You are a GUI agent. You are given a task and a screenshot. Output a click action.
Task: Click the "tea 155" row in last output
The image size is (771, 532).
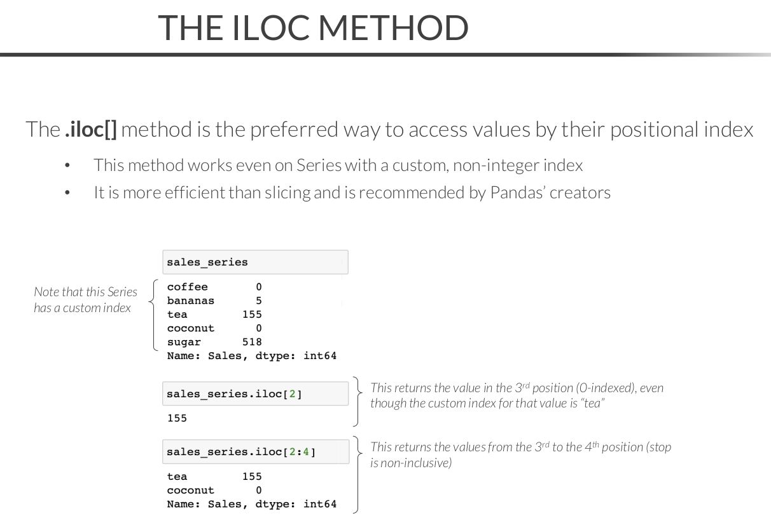(214, 476)
